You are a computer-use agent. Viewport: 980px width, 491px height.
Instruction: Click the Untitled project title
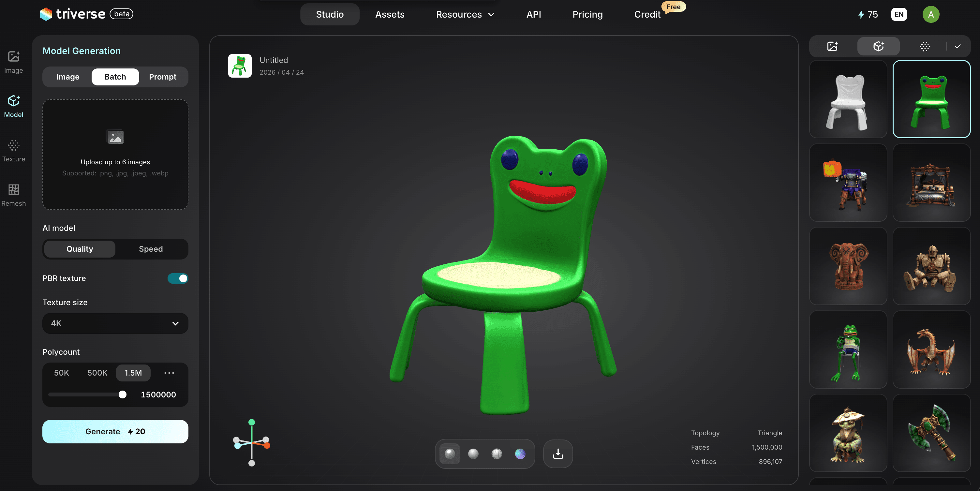click(x=274, y=60)
